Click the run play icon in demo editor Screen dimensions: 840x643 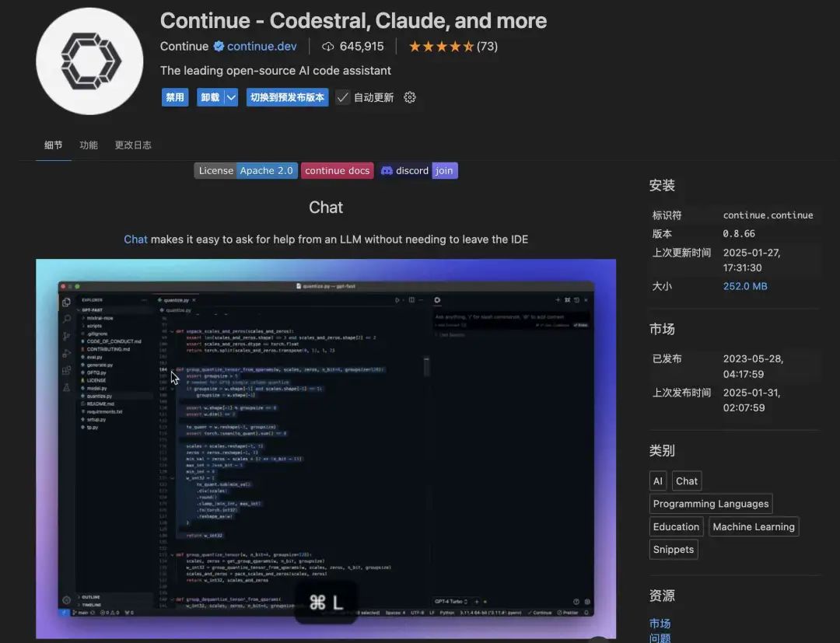coord(397,300)
